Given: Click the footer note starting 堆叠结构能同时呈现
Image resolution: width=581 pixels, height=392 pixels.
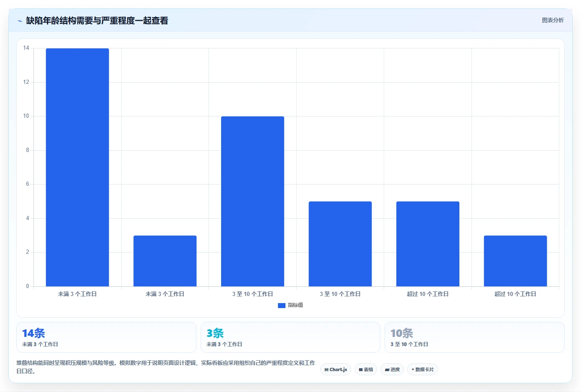Looking at the screenshot, I should tap(166, 367).
